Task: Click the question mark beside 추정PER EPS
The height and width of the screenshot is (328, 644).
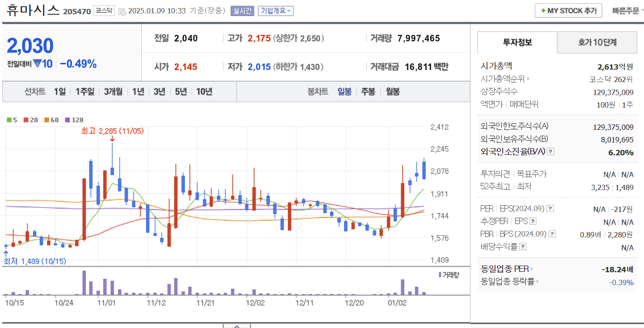Action: [532, 221]
